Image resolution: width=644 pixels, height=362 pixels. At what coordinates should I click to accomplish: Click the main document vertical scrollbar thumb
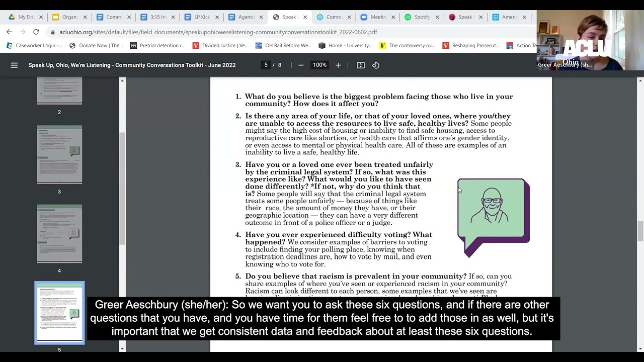[x=640, y=231]
